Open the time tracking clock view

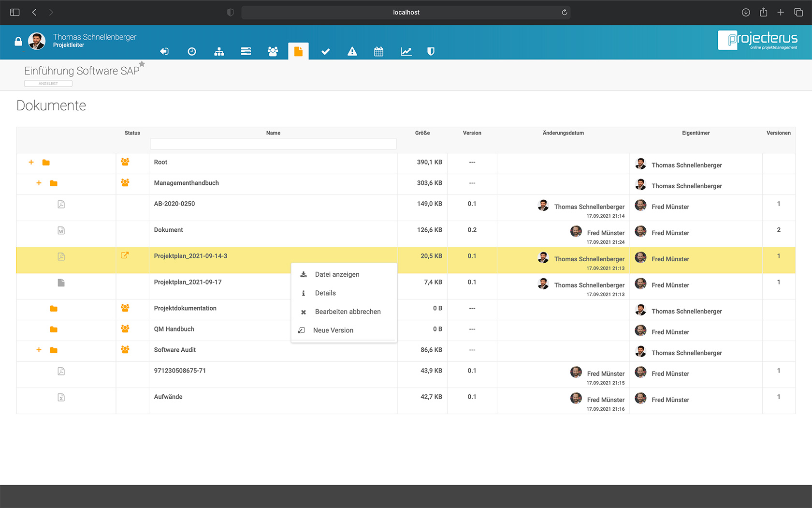pos(192,51)
